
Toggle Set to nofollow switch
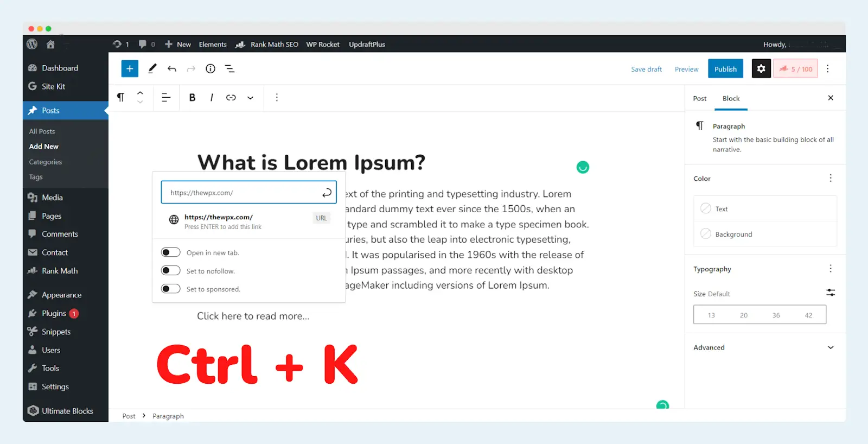[170, 270]
